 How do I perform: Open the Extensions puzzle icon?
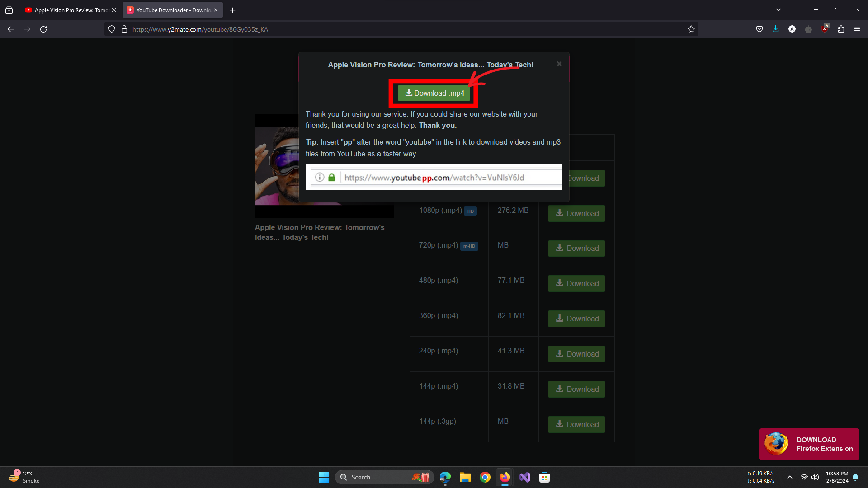(841, 29)
